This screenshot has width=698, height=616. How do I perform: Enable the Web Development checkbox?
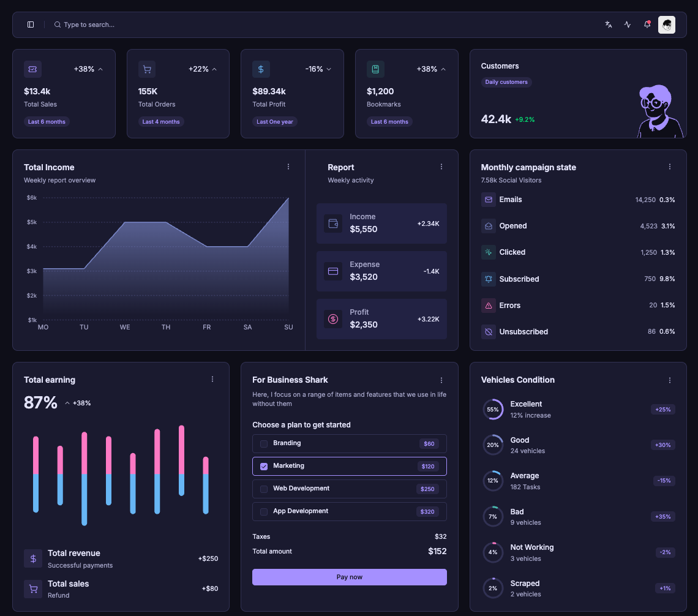(x=264, y=489)
